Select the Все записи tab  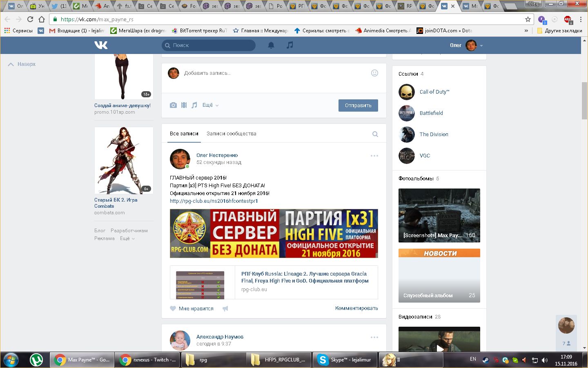point(184,134)
